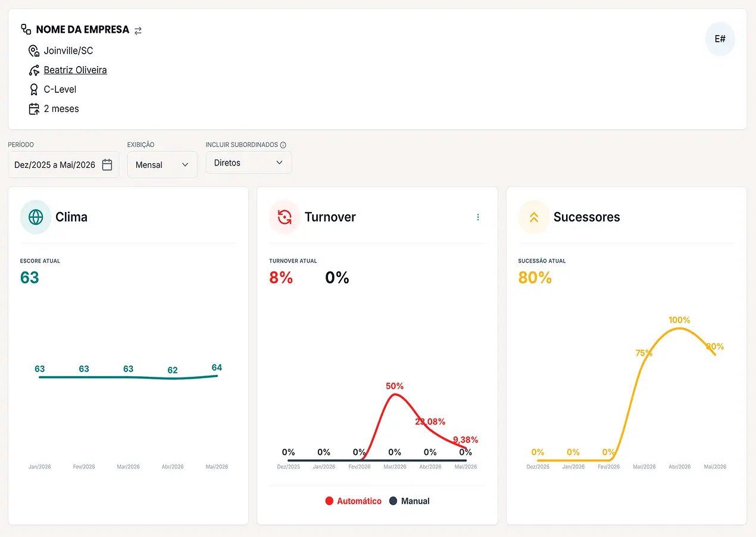Click the Clima globe icon
This screenshot has width=756, height=537.
[36, 217]
